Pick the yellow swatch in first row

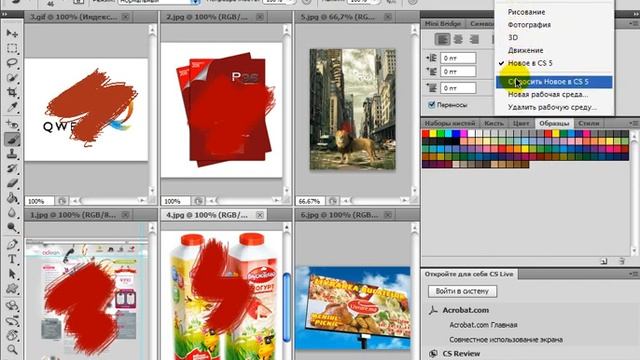click(x=433, y=133)
